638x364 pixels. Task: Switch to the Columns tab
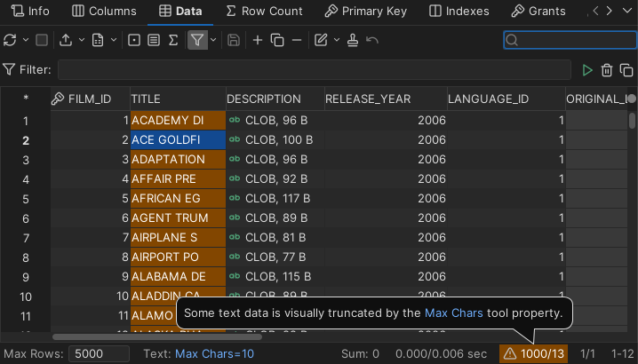coord(104,12)
